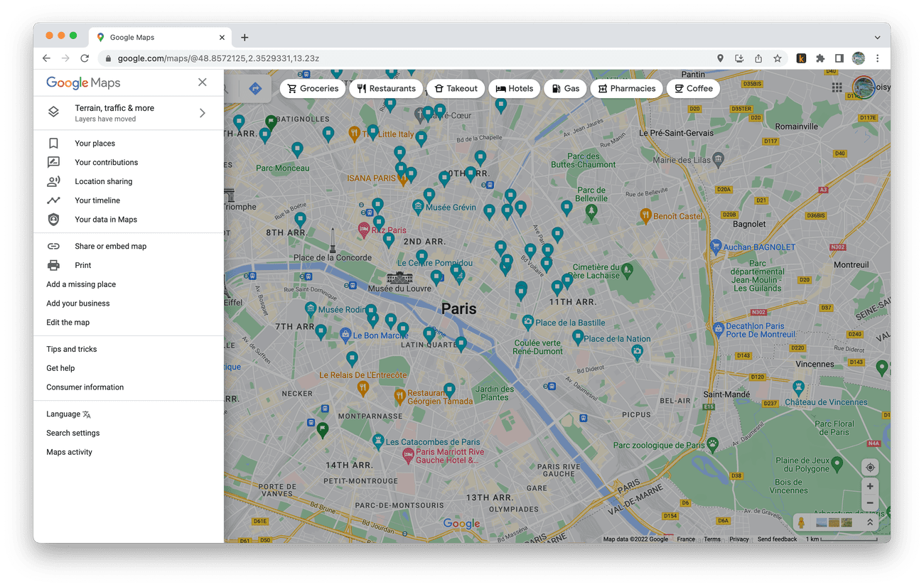Open Street View with the Pegman icon

pyautogui.click(x=802, y=523)
